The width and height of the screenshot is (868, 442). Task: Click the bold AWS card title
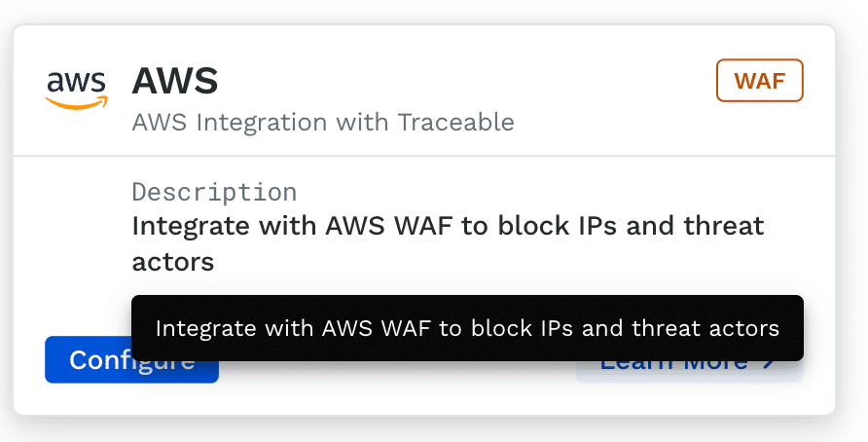click(x=175, y=81)
